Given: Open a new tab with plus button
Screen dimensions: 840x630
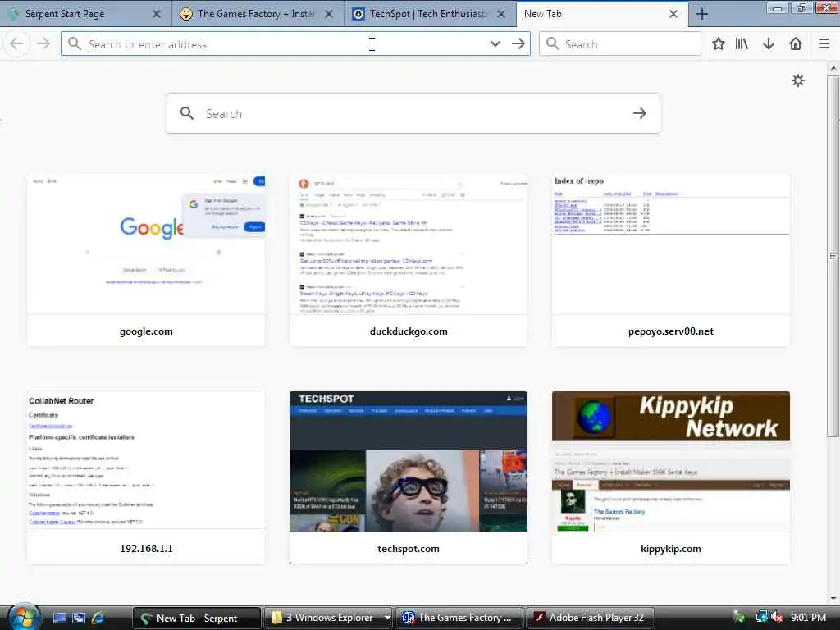Looking at the screenshot, I should (702, 15).
